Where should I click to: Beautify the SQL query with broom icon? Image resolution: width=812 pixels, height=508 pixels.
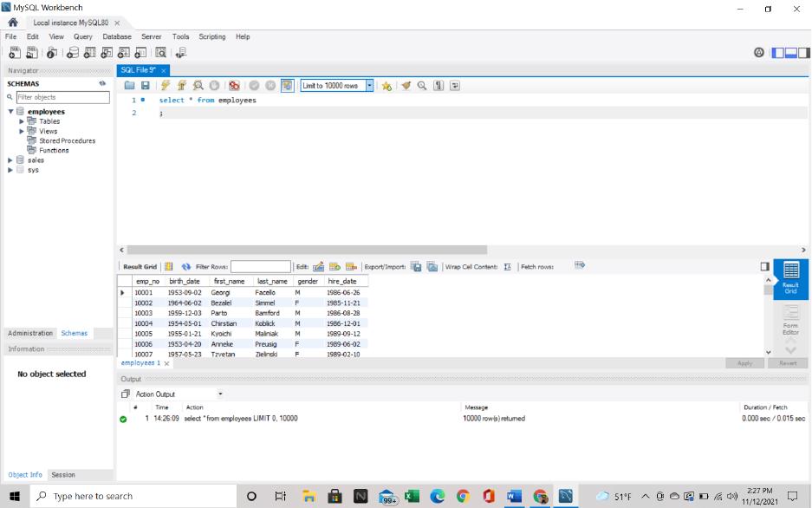[x=406, y=86]
